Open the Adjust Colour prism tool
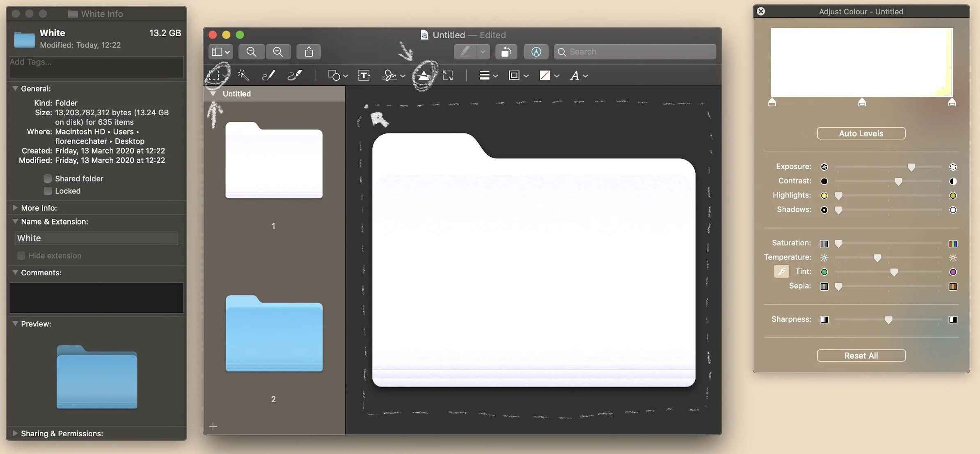The width and height of the screenshot is (980, 454). coord(424,76)
